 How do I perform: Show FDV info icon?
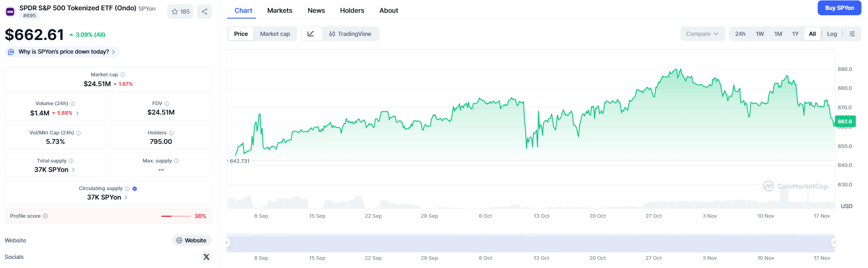[x=167, y=104]
